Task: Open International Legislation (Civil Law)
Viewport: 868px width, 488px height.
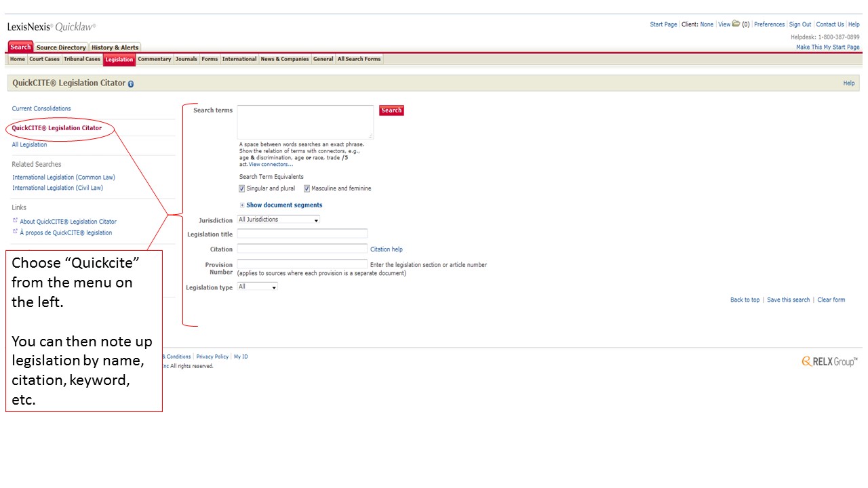Action: [58, 188]
